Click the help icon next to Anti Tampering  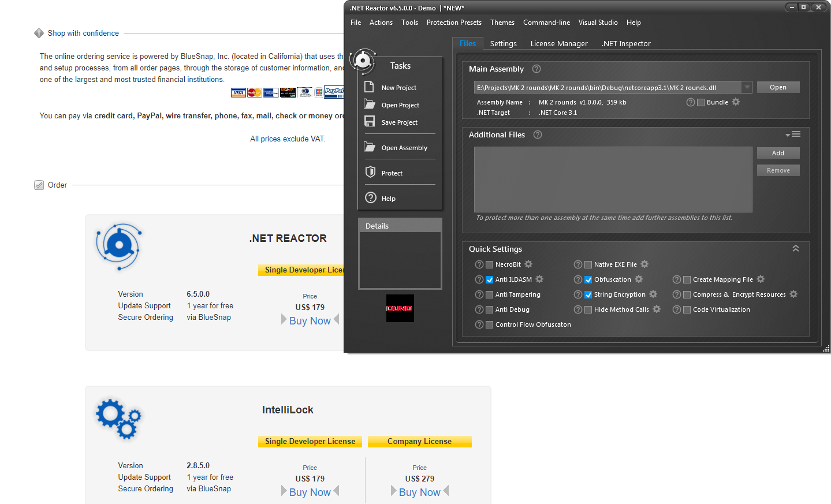tap(479, 294)
